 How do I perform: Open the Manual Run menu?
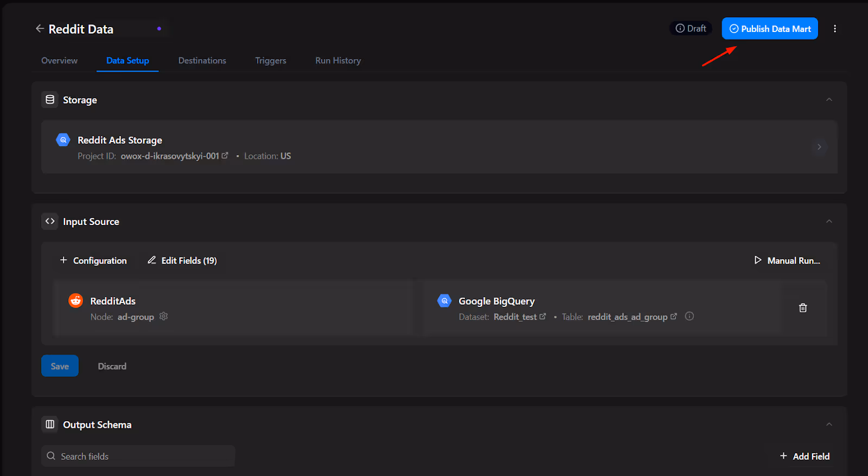tap(787, 261)
